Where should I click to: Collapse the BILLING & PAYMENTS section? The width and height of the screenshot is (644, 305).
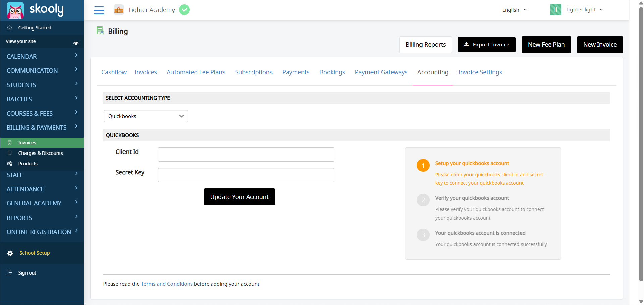tap(42, 127)
